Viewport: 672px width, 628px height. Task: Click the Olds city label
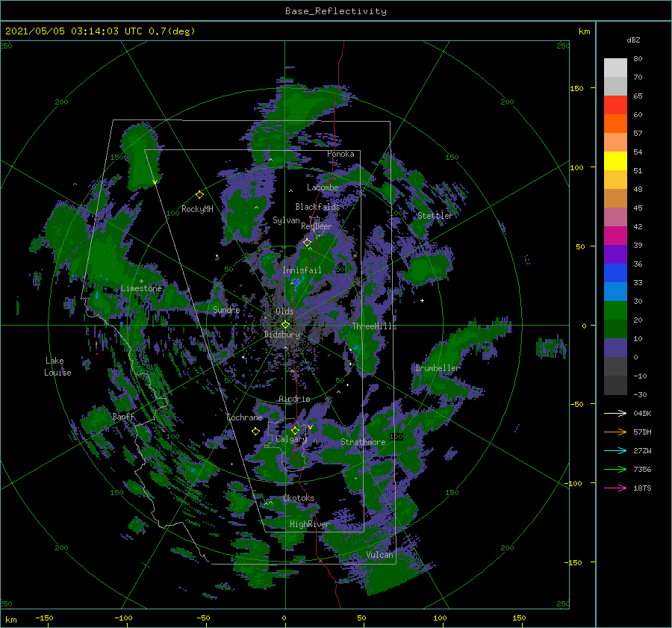pyautogui.click(x=284, y=311)
